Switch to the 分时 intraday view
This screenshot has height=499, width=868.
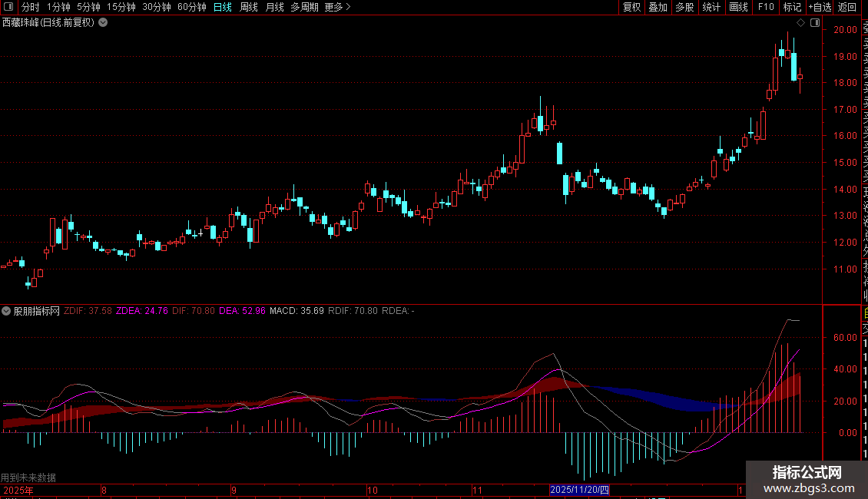point(31,7)
